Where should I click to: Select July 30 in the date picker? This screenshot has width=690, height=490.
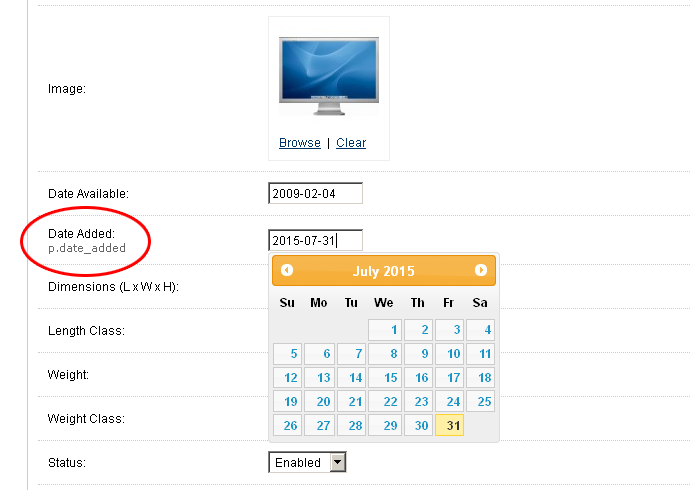(x=418, y=426)
